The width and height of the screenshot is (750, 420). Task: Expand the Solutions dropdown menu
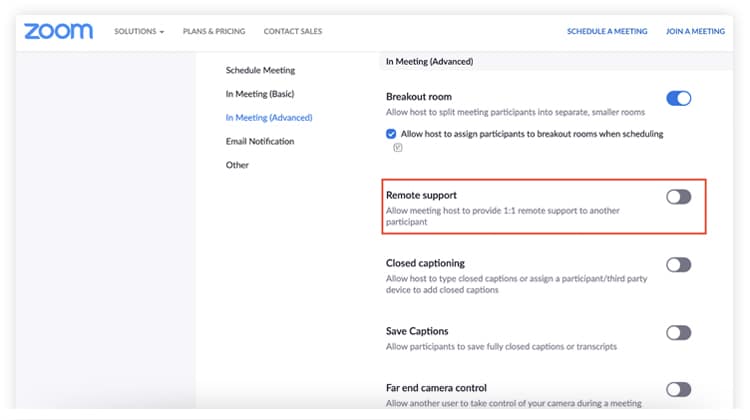click(139, 31)
